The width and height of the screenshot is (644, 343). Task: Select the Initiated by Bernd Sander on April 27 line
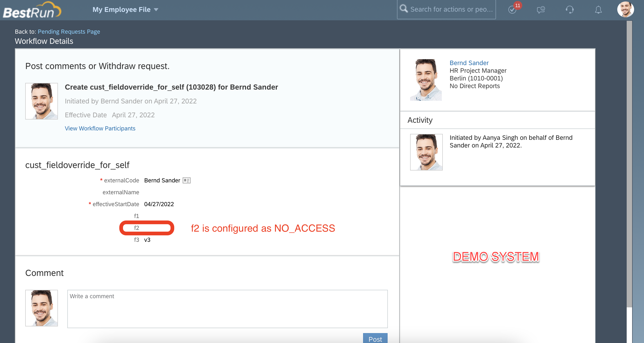click(131, 101)
